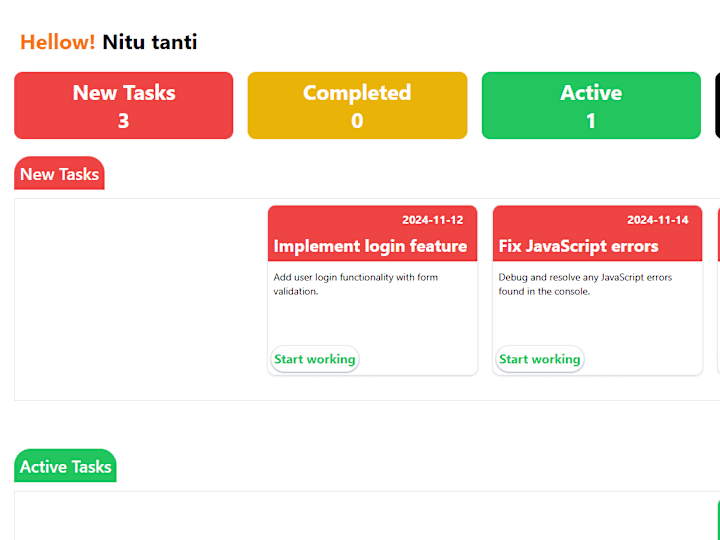Open the green Active summary card
The image size is (720, 540).
click(x=591, y=105)
